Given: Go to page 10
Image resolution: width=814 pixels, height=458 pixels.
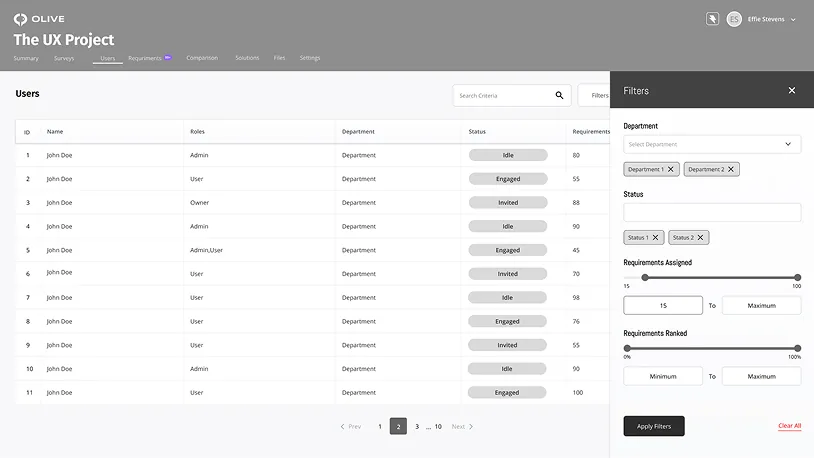Looking at the screenshot, I should pyautogui.click(x=438, y=426).
